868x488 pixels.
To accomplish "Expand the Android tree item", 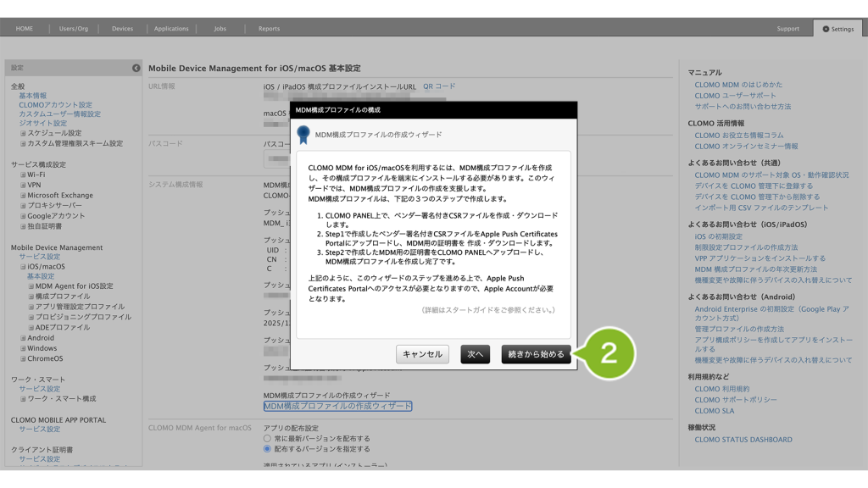I will click(x=23, y=338).
